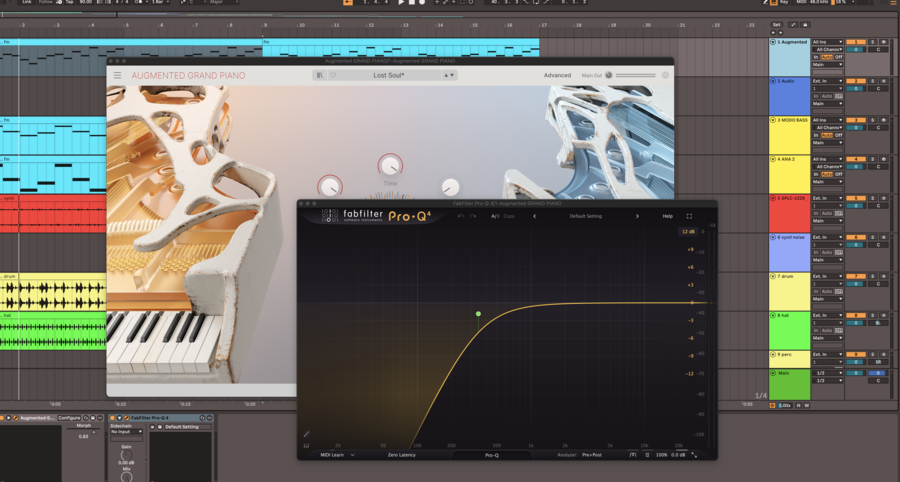Image resolution: width=900 pixels, height=482 pixels.
Task: Click the Pro-Q label at the bottom
Action: (x=492, y=456)
